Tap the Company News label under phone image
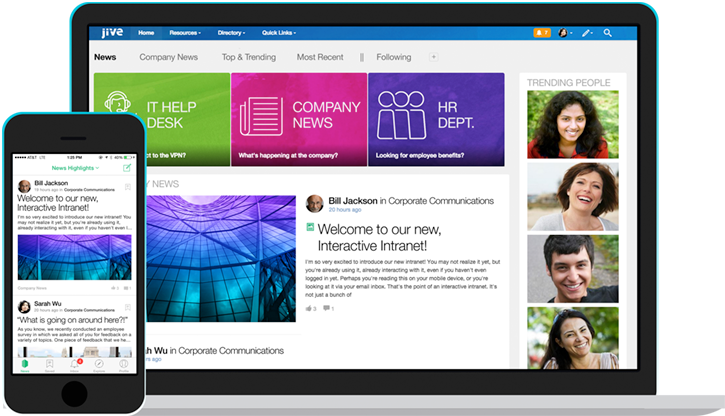The width and height of the screenshot is (725, 416). tap(32, 288)
